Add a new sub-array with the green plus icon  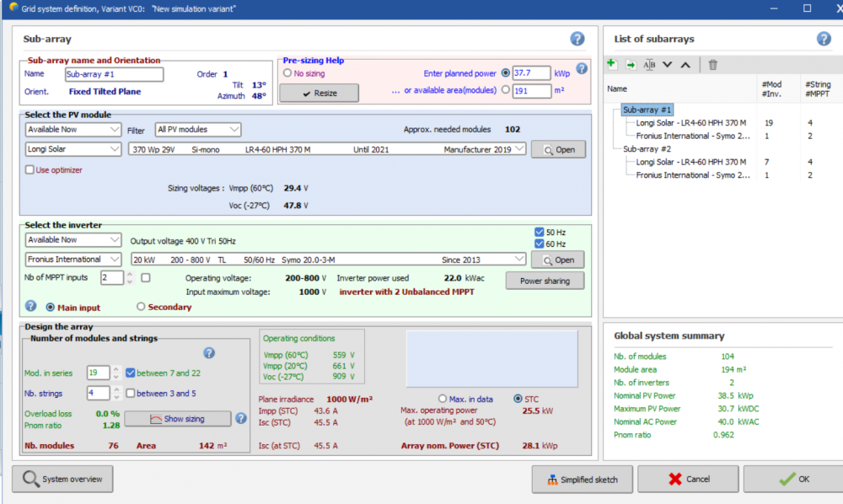point(612,64)
